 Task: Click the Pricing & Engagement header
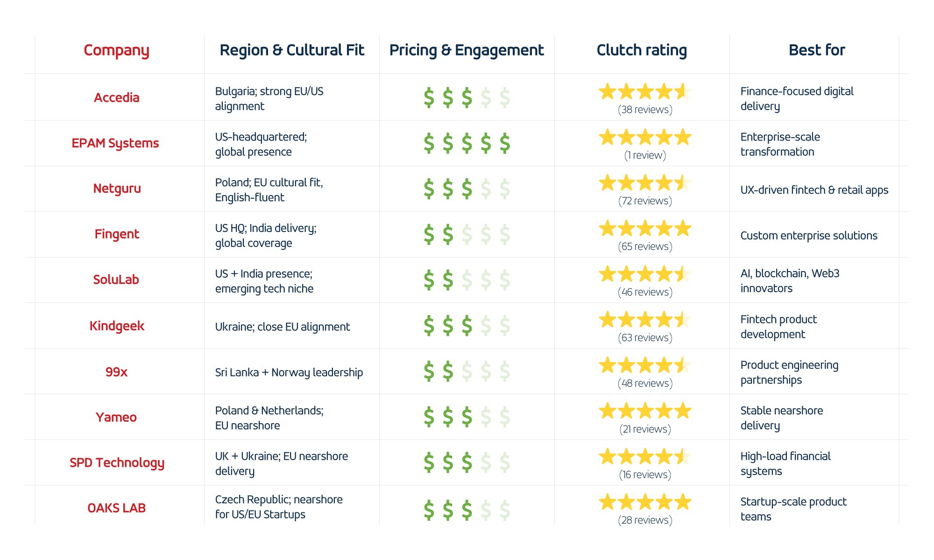tap(467, 50)
